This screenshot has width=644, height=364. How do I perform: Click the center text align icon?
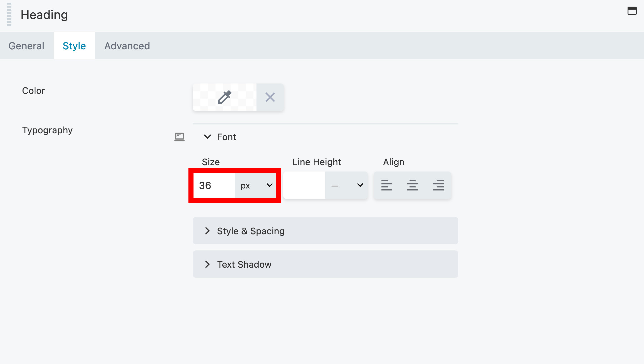412,185
